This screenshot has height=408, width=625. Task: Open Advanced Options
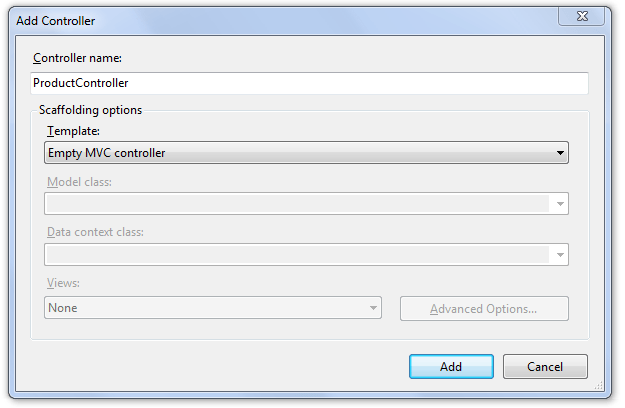pos(484,308)
